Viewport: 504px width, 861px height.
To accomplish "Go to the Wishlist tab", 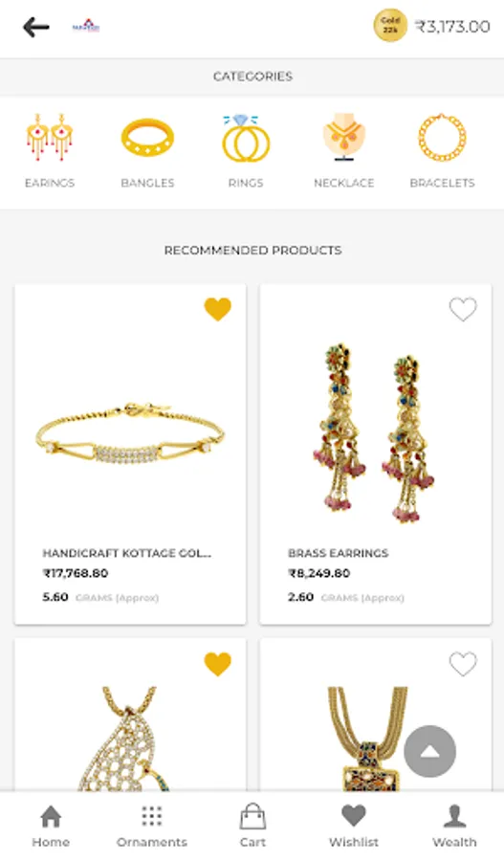I will click(x=354, y=826).
